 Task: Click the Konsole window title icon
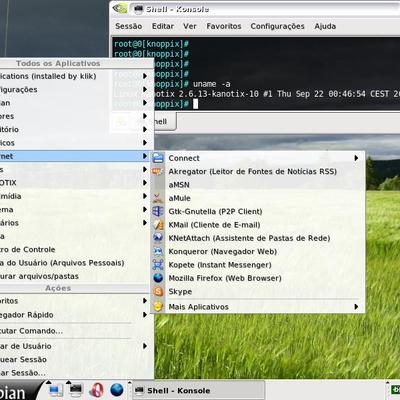pos(139,9)
